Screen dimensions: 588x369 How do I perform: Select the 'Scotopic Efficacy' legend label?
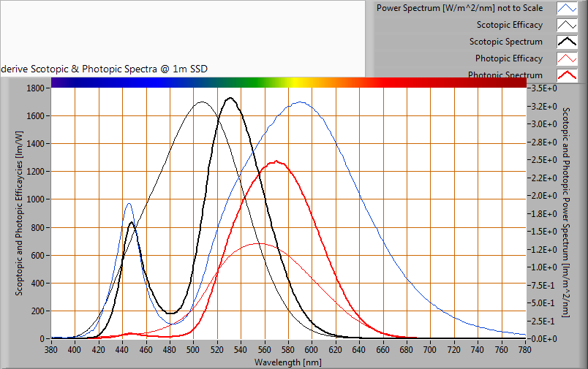[509, 26]
